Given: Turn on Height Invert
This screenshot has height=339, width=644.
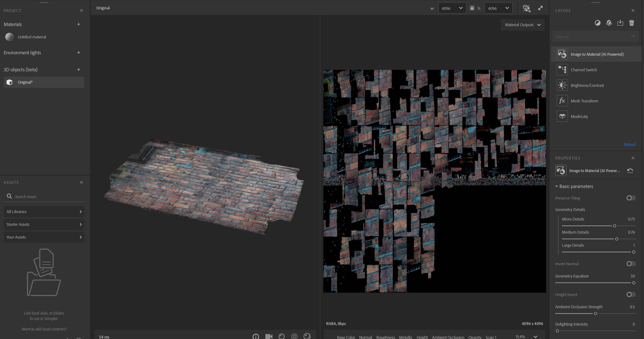Looking at the screenshot, I should click(x=631, y=294).
